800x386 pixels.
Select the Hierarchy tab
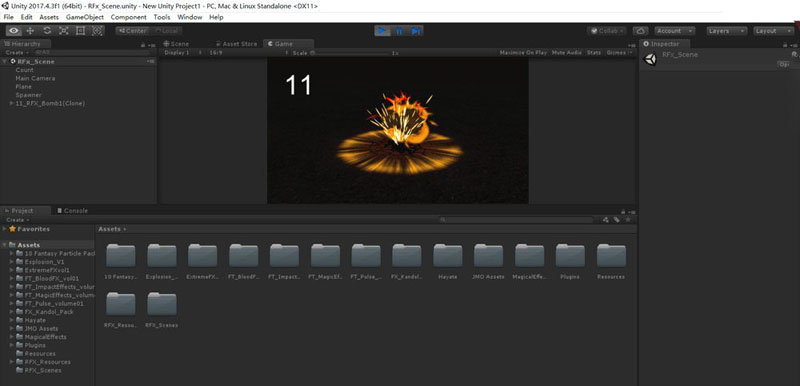(26, 44)
